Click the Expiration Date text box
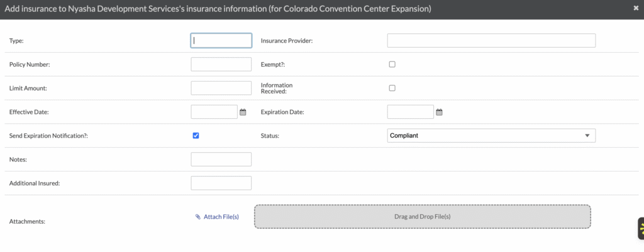 click(x=410, y=112)
